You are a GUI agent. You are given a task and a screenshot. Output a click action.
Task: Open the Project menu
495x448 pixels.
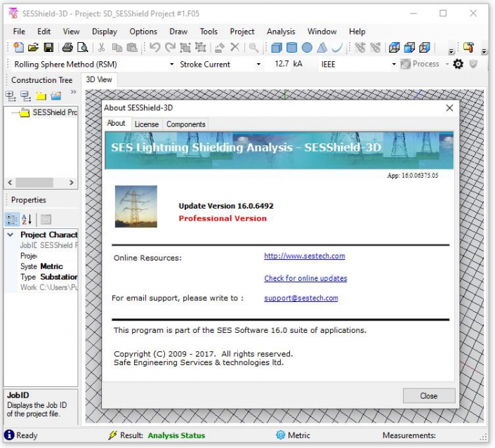click(242, 32)
